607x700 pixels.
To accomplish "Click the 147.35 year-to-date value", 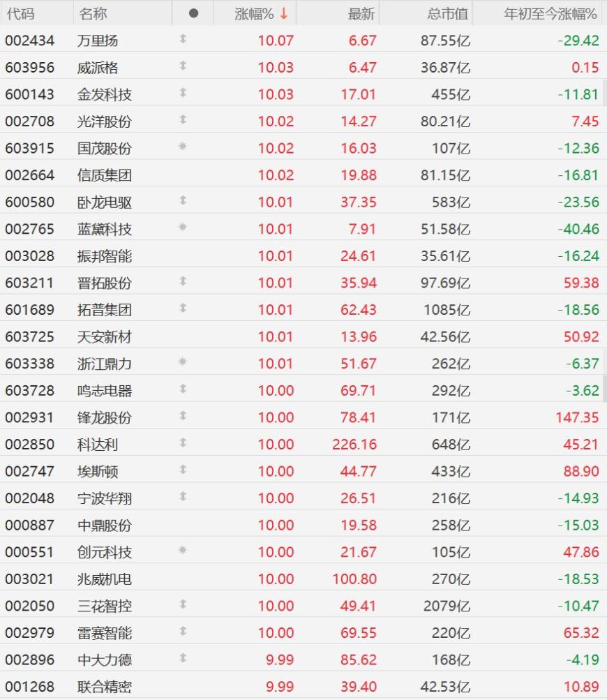I will pos(577,417).
